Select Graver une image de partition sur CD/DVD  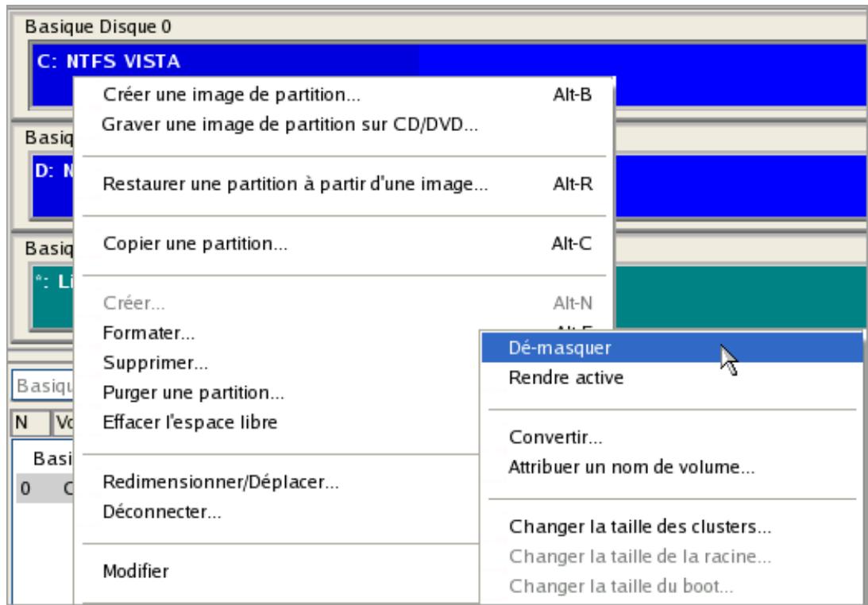pos(344,125)
